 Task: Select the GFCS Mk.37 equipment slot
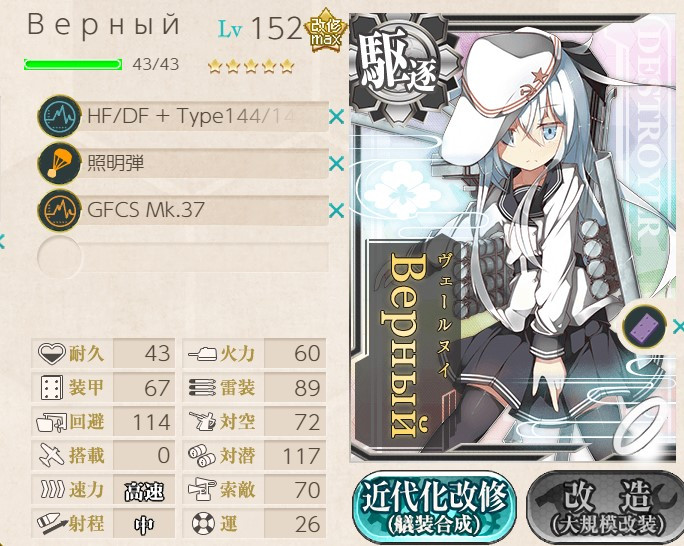[183, 210]
